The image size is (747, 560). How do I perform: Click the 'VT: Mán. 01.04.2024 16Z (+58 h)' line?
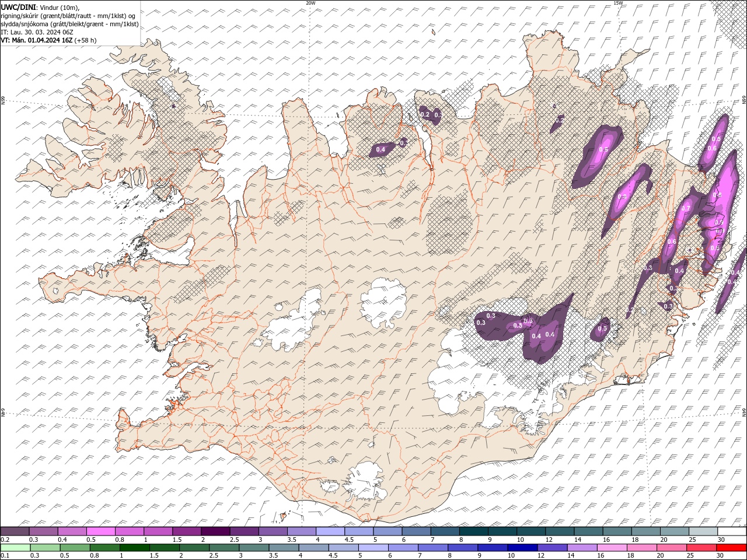click(48, 40)
